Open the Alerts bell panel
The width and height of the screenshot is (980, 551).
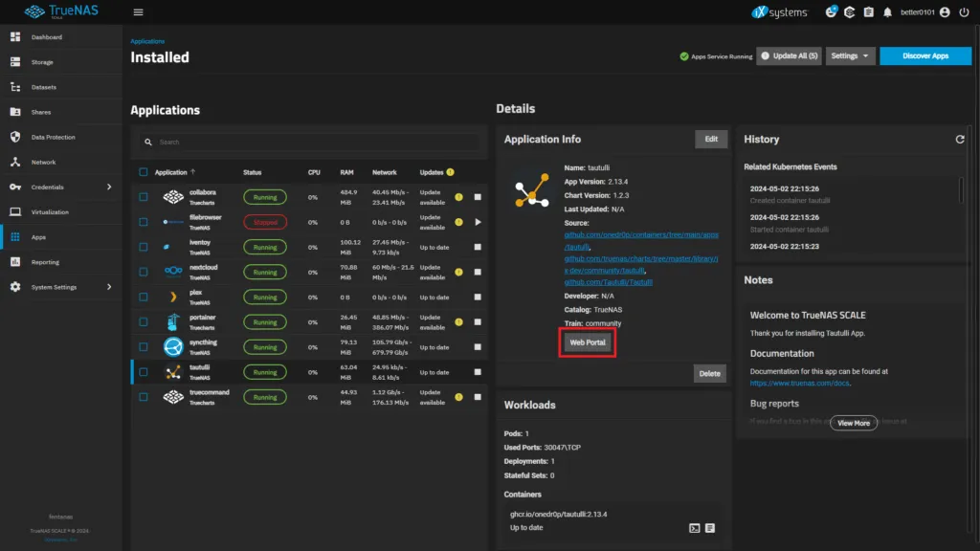point(887,12)
